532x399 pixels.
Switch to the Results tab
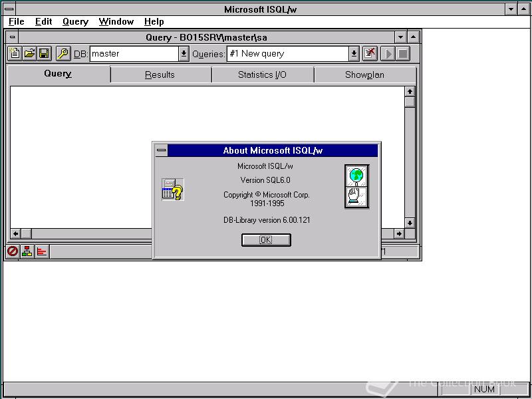160,74
